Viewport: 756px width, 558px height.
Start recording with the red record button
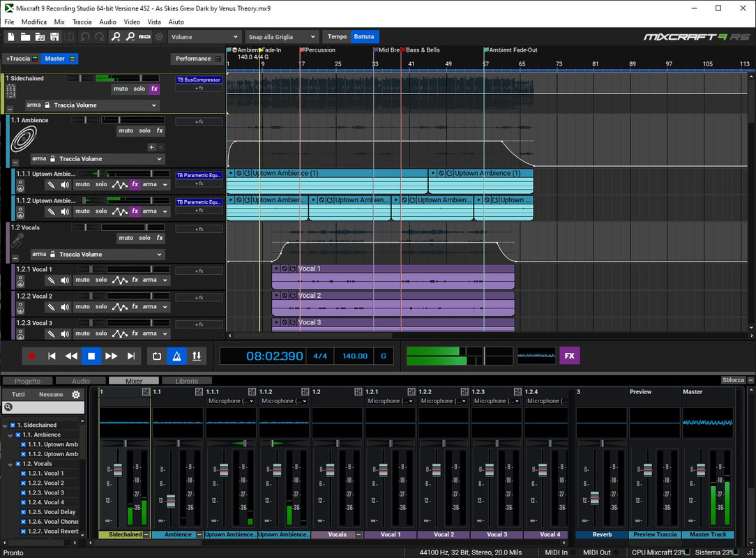[x=32, y=356]
